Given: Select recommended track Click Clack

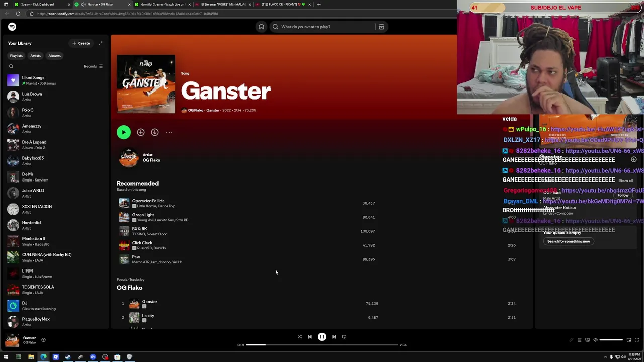Looking at the screenshot, I should pos(322,245).
